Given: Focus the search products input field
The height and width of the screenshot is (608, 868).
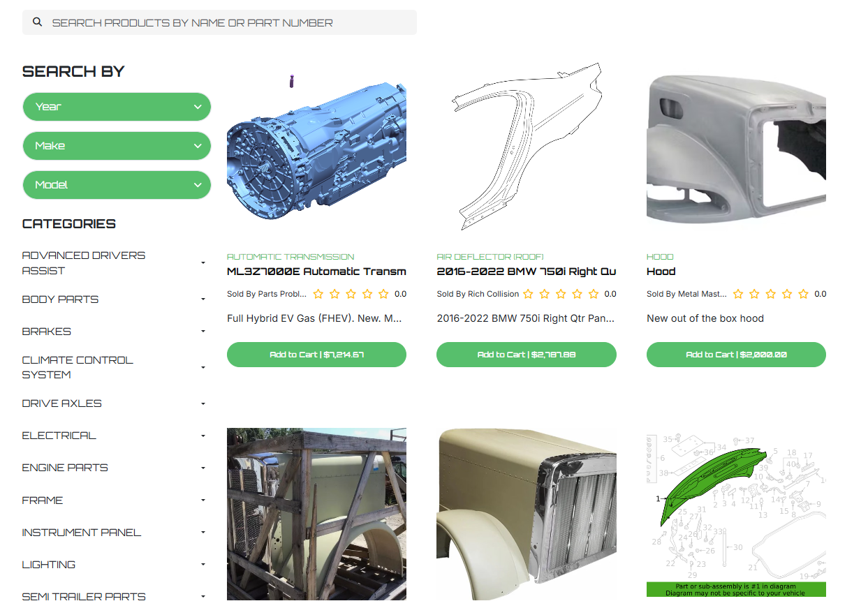Looking at the screenshot, I should coord(219,22).
